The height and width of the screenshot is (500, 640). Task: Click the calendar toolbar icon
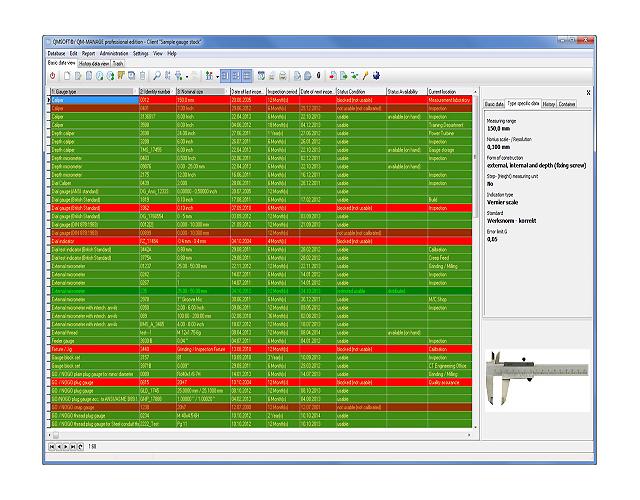(261, 76)
